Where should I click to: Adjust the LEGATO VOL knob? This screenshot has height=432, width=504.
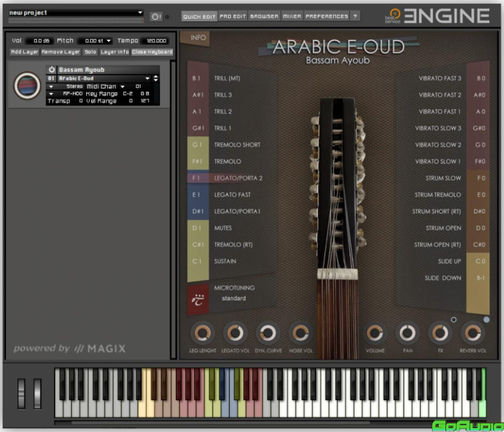click(x=235, y=333)
